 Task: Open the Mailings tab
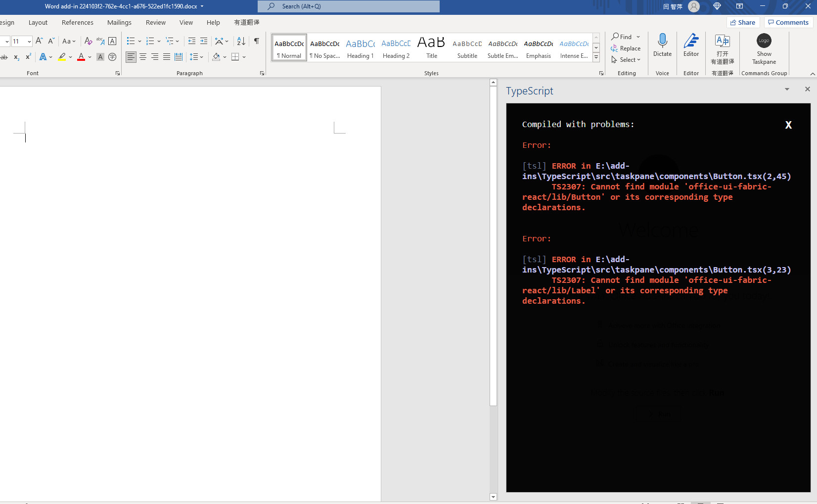point(119,22)
